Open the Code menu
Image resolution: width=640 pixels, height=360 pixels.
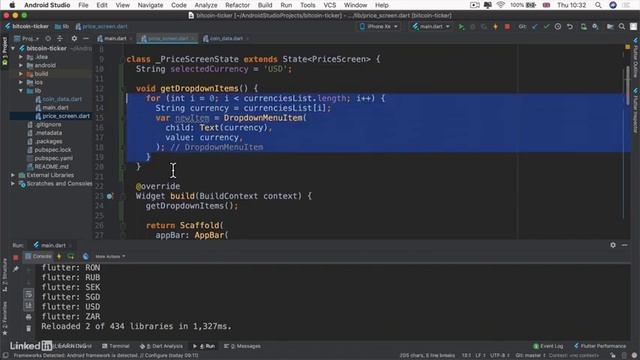[179, 5]
